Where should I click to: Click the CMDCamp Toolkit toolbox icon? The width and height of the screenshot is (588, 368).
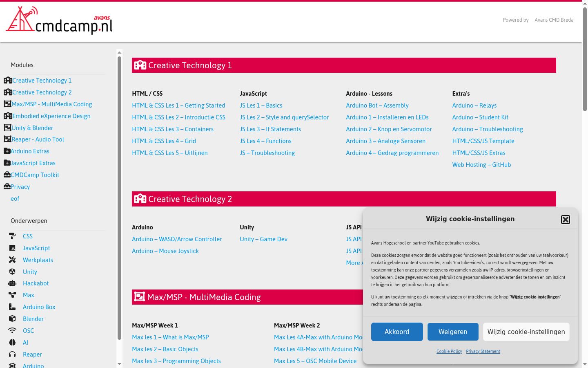(x=7, y=175)
